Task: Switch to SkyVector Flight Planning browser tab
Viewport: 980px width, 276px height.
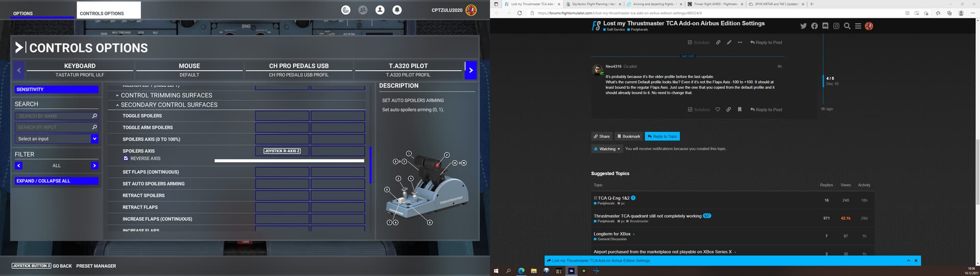Action: click(x=593, y=4)
